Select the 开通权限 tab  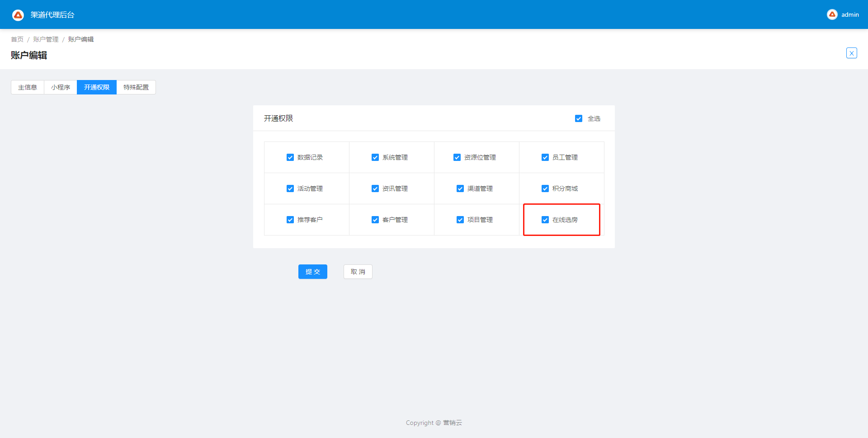97,87
